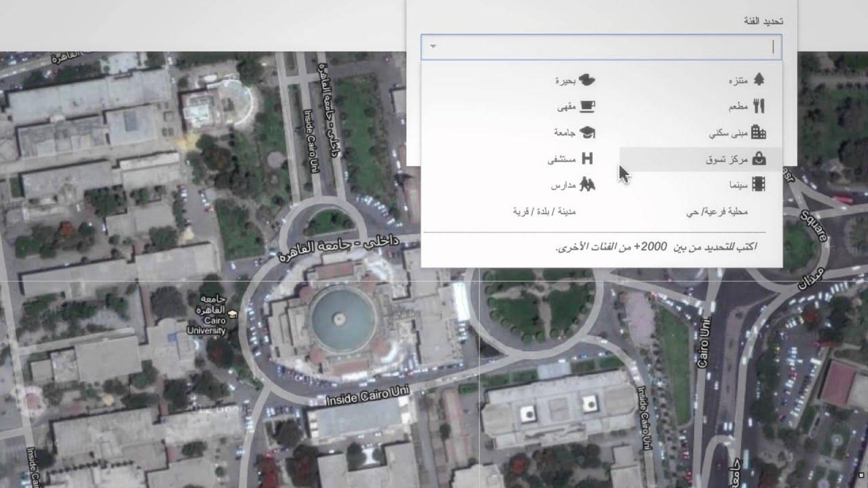This screenshot has width=868, height=488.
Task: Select the park tree icon
Action: (759, 80)
